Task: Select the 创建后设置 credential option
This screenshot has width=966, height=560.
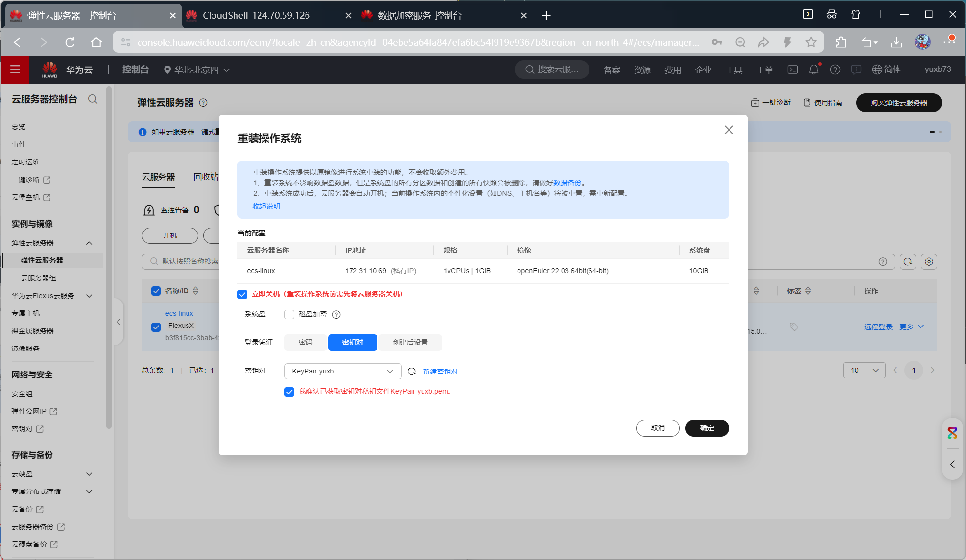Action: (x=410, y=343)
